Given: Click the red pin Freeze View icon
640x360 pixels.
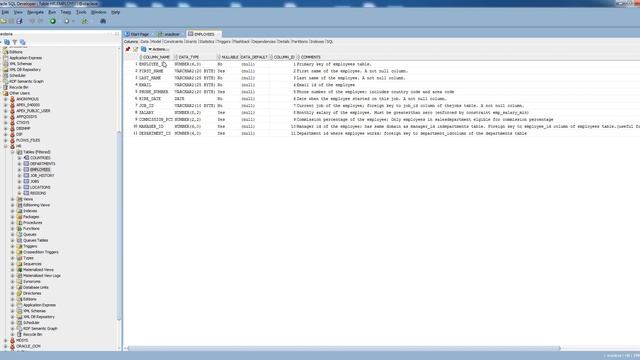Looking at the screenshot, I should [x=128, y=49].
